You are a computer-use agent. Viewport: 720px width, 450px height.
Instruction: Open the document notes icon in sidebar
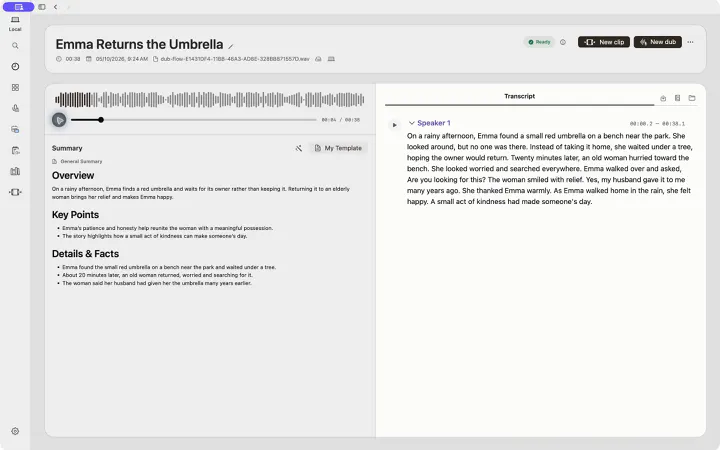click(x=15, y=150)
